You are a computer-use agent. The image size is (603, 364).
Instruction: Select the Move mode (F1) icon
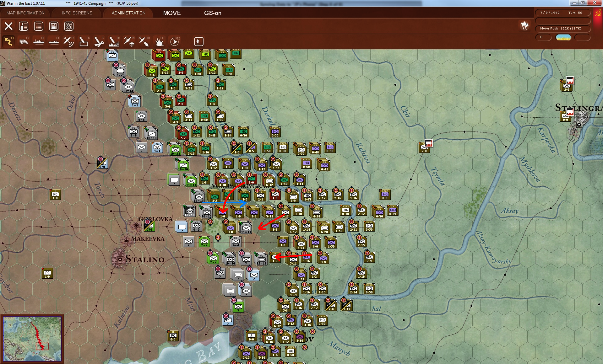coord(8,41)
